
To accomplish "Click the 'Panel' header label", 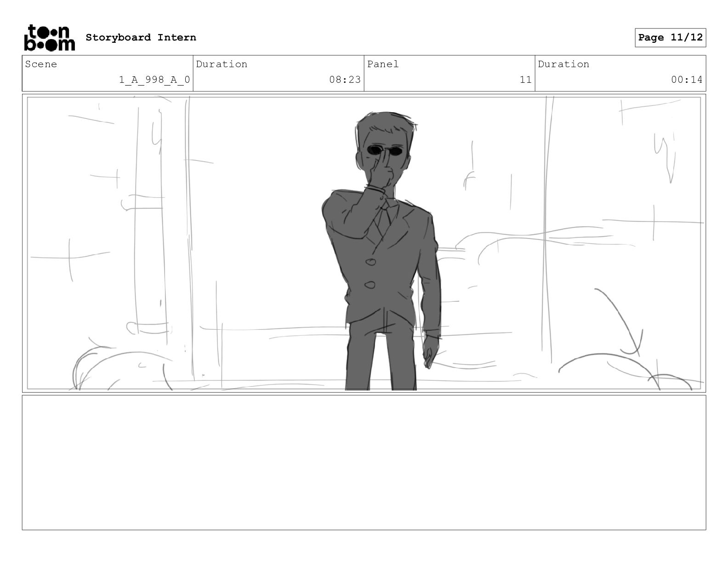I will (x=383, y=64).
